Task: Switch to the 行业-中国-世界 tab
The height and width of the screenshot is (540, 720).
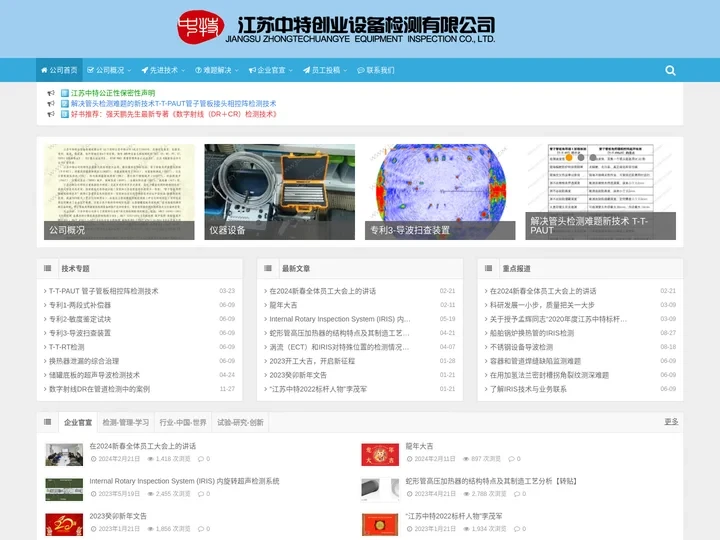Action: (x=183, y=422)
